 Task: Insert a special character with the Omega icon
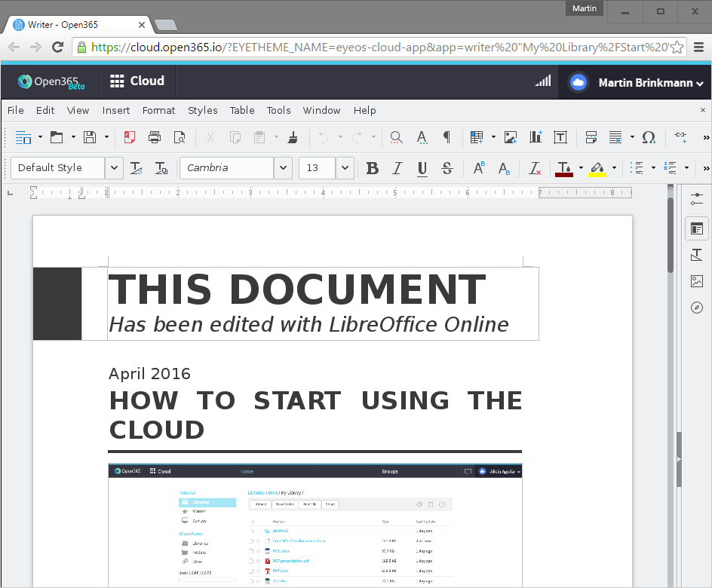[649, 137]
